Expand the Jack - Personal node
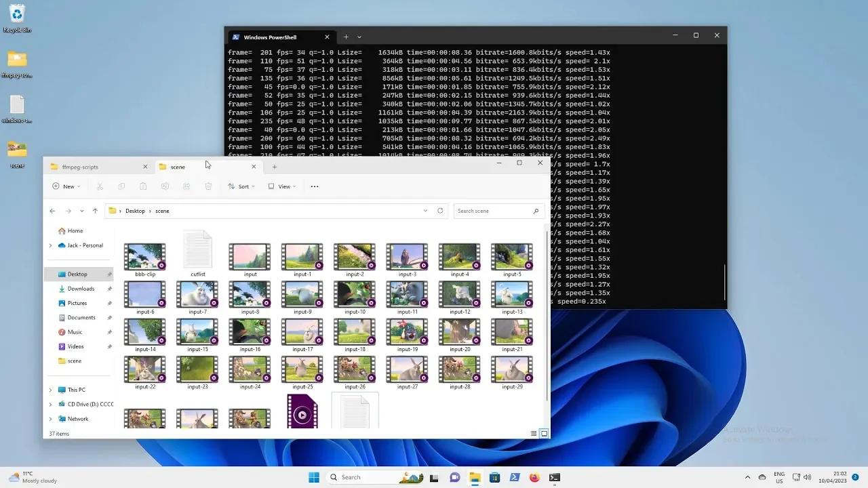868x488 pixels. point(50,245)
